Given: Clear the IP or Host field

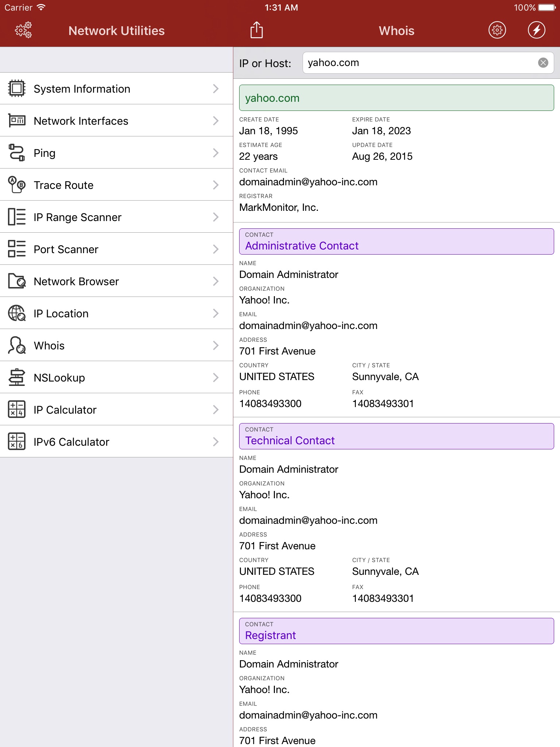Looking at the screenshot, I should coord(543,63).
